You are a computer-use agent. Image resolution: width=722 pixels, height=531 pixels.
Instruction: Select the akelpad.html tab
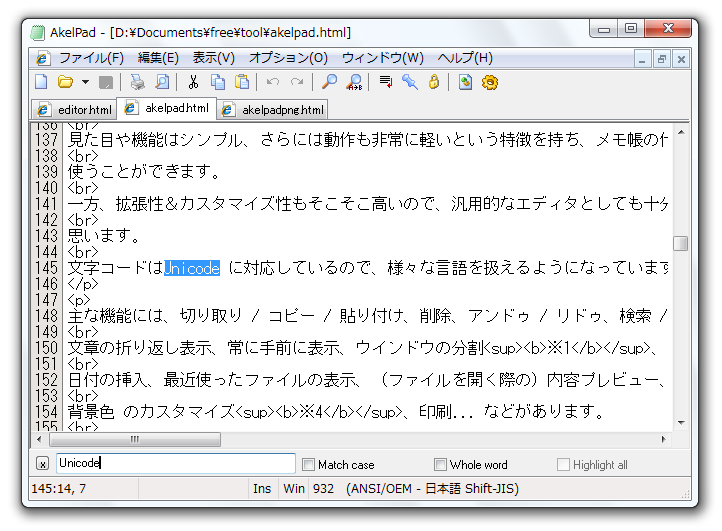(x=167, y=108)
